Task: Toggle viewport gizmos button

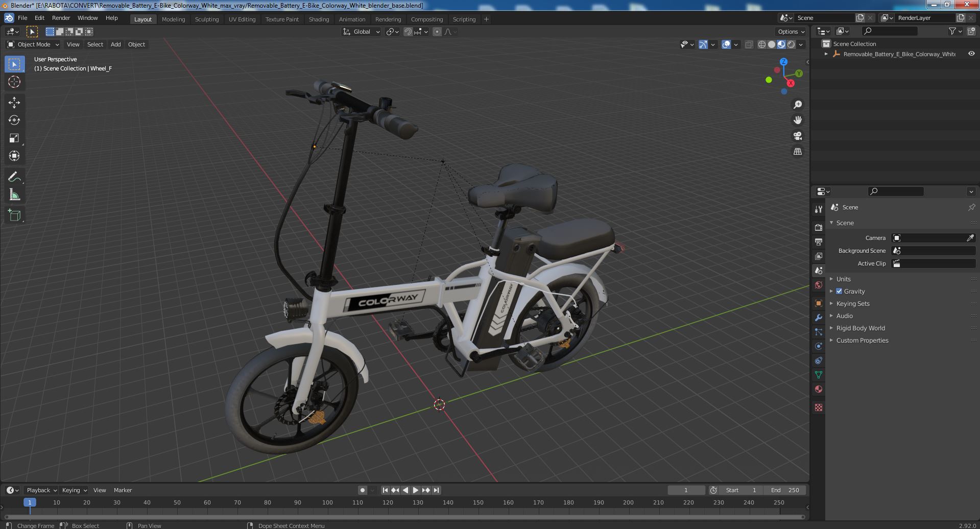Action: pyautogui.click(x=703, y=44)
